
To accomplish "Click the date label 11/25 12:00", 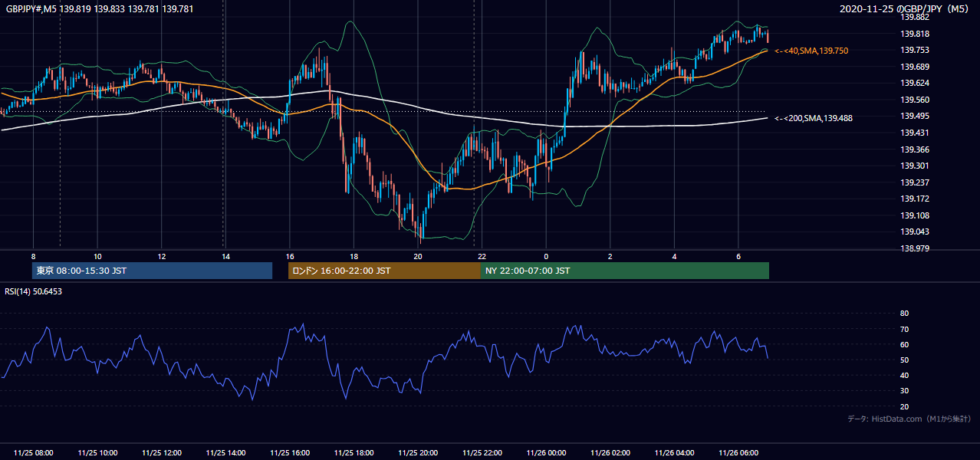I will pyautogui.click(x=161, y=453).
